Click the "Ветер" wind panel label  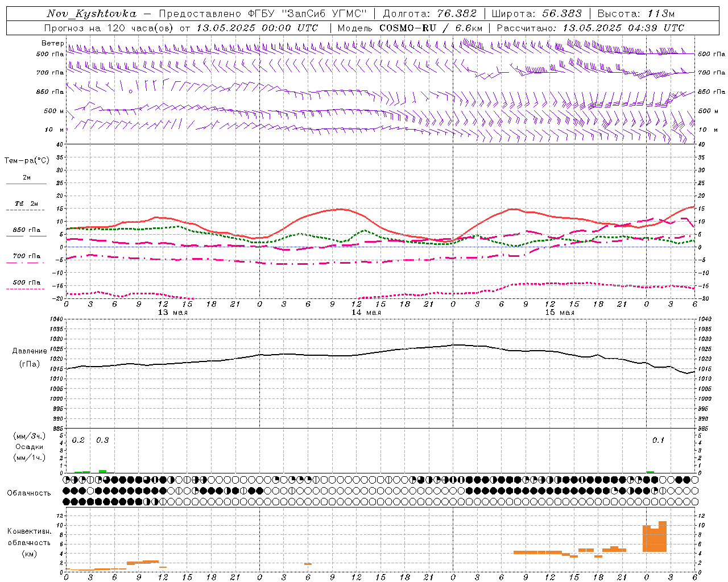pyautogui.click(x=53, y=43)
